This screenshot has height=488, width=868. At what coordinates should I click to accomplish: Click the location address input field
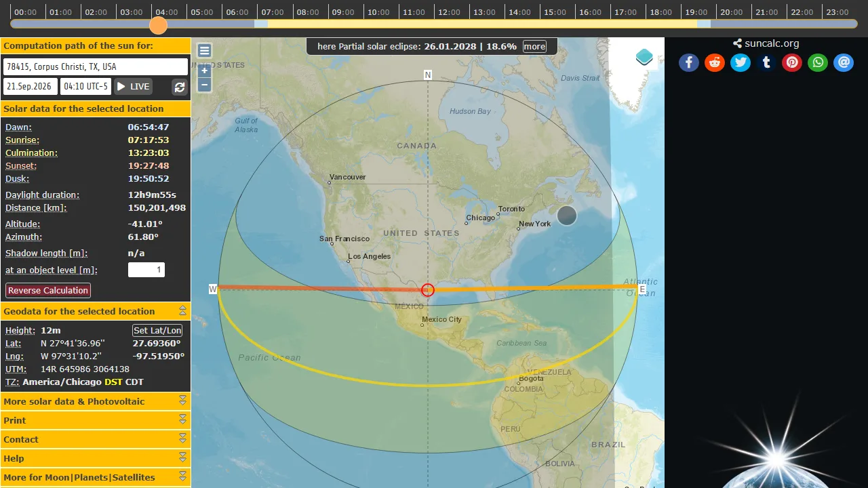point(96,66)
